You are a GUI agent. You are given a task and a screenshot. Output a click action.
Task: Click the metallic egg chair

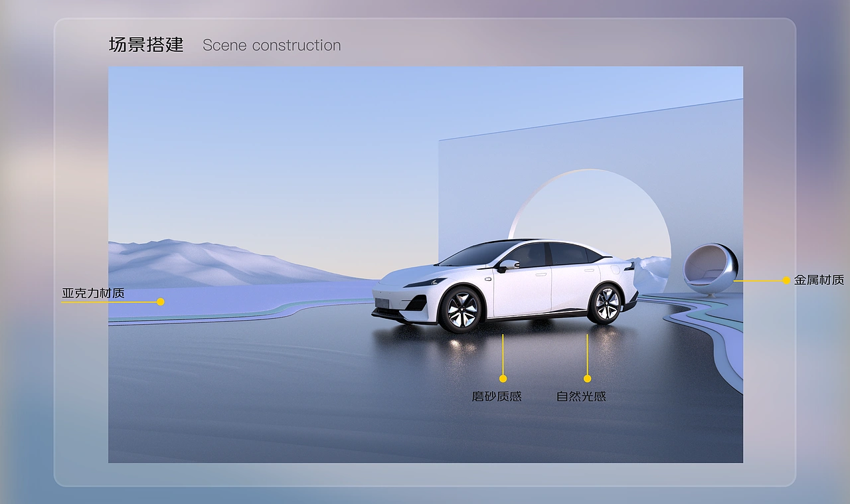point(710,270)
